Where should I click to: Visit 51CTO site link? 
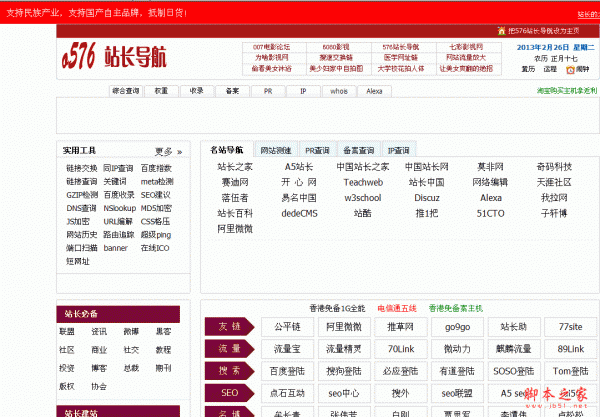point(490,213)
